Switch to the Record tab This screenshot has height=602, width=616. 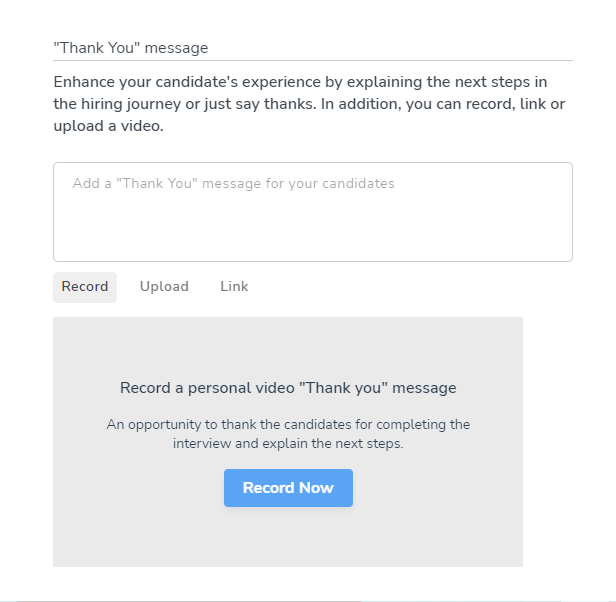tap(85, 287)
